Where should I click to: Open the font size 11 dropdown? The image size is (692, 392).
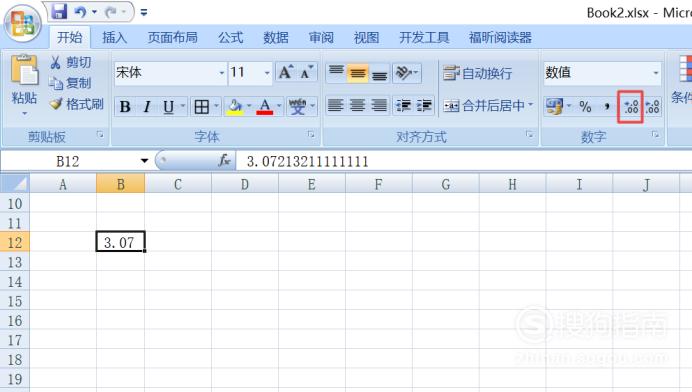click(x=267, y=72)
